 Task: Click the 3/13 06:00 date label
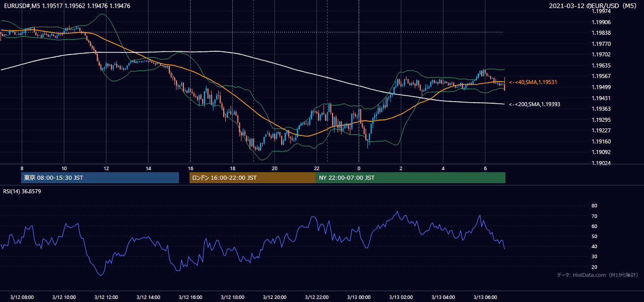pyautogui.click(x=485, y=297)
